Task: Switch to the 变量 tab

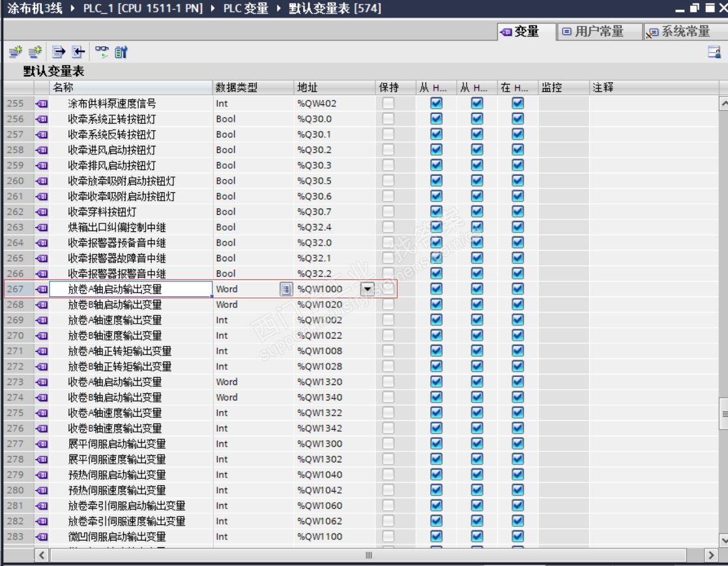Action: coord(527,31)
